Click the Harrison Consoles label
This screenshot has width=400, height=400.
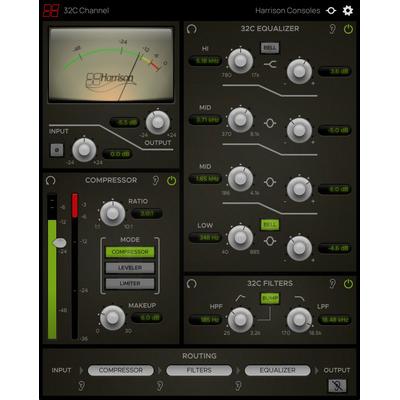[288, 11]
